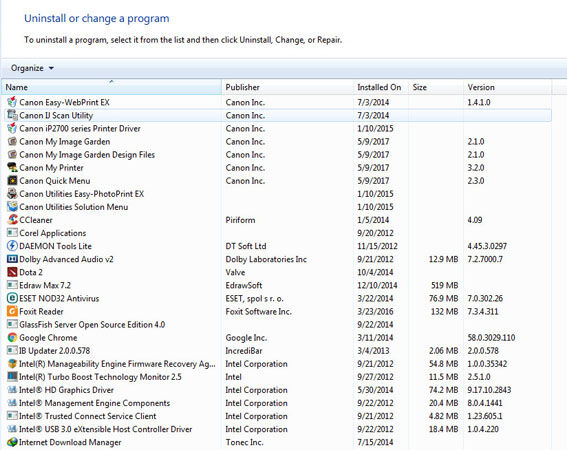567x450 pixels.
Task: Sort programs by Installed On column
Action: (381, 87)
